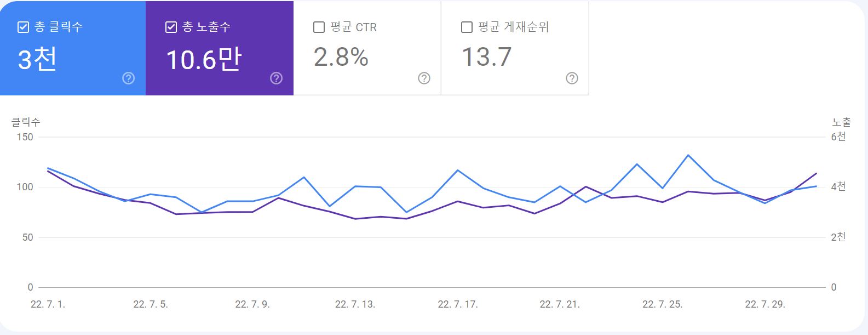Viewport: 868px width, 335px height.
Task: Click the 100 clicks axis label
Action: click(25, 187)
